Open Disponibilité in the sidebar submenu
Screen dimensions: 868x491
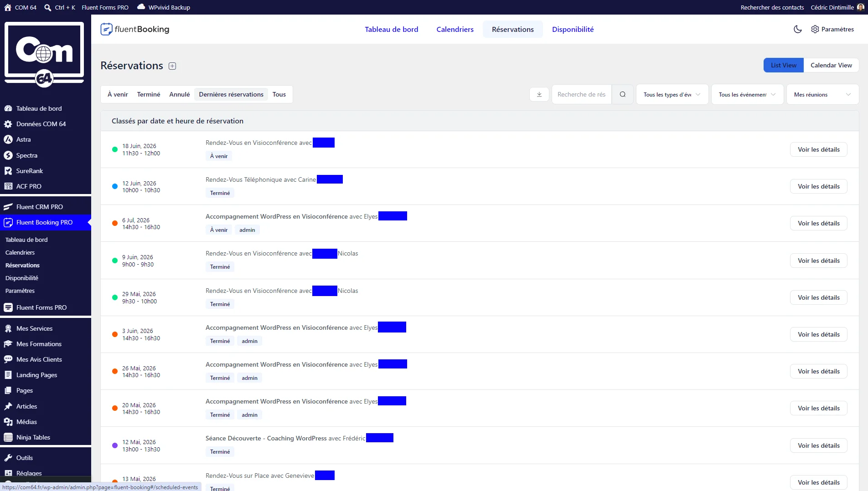[22, 278]
